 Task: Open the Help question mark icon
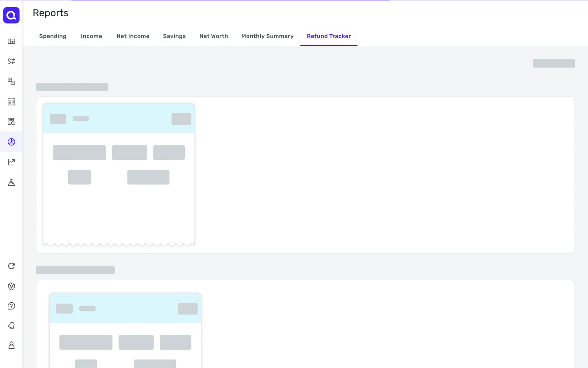[x=11, y=306]
